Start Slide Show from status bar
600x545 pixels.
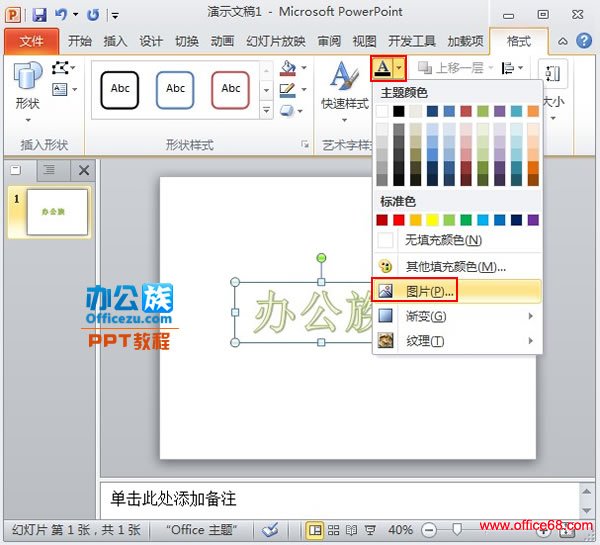click(370, 530)
